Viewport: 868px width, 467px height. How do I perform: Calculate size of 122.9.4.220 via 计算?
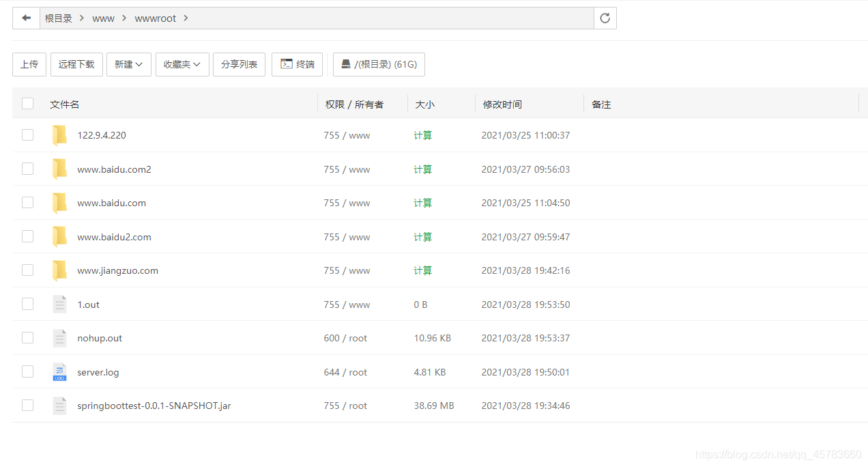pos(423,135)
